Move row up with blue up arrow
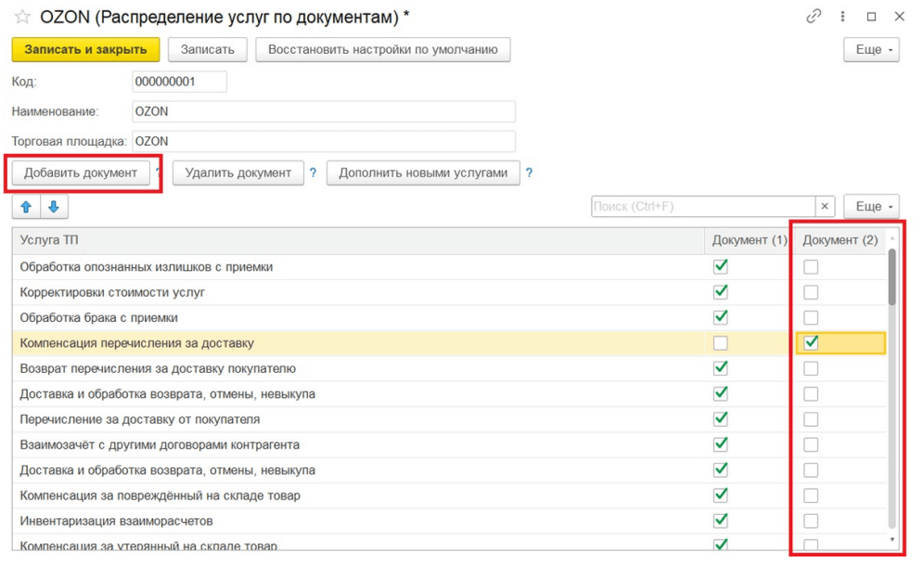This screenshot has height=563, width=924. pos(26,206)
